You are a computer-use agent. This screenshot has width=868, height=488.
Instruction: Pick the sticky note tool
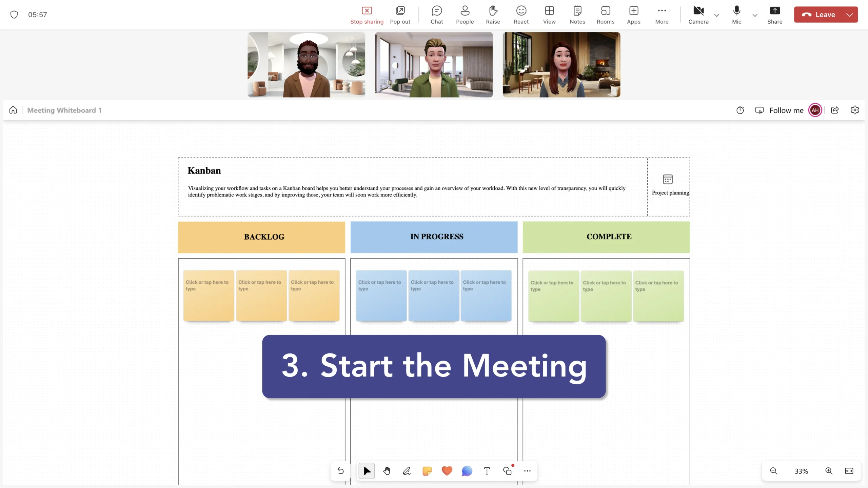pyautogui.click(x=427, y=471)
